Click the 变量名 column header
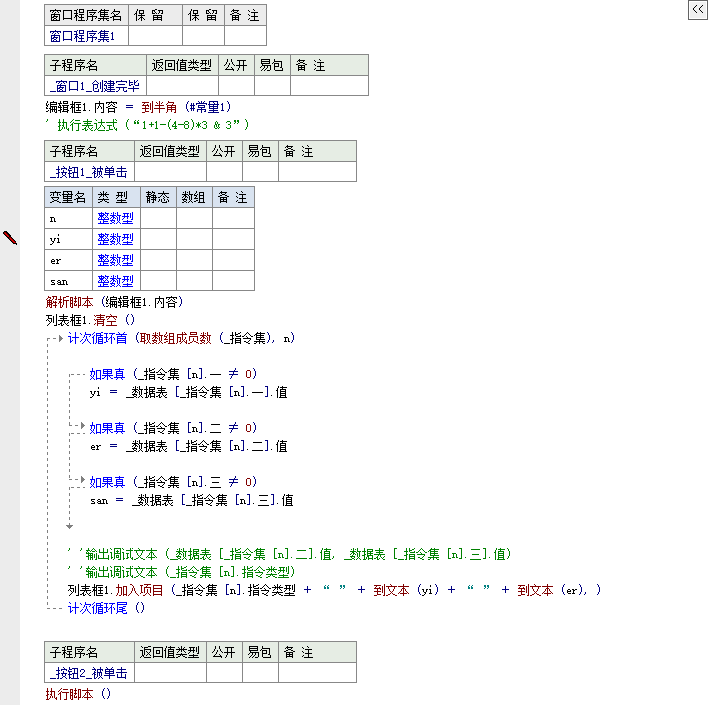Image resolution: width=708 pixels, height=705 pixels. [69, 197]
